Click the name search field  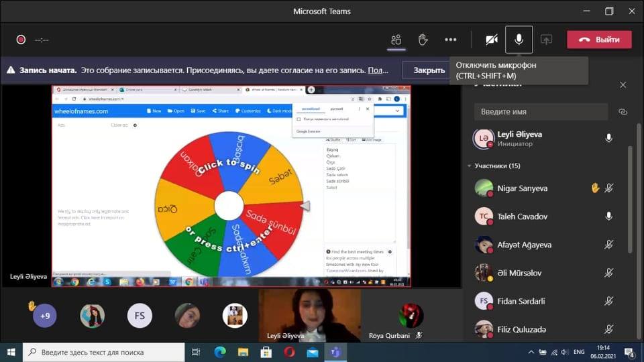click(x=540, y=112)
